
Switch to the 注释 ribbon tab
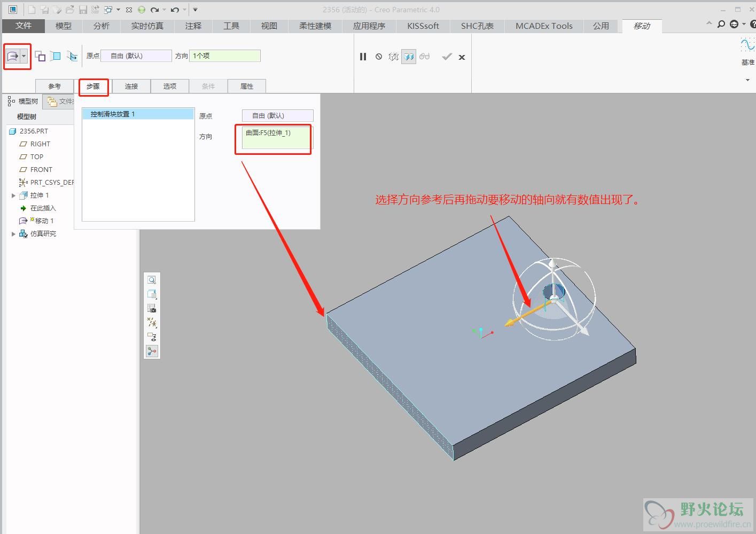(193, 26)
